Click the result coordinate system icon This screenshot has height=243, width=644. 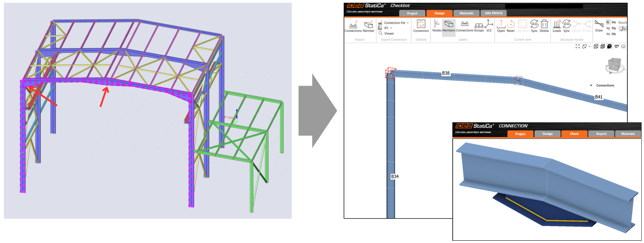[623, 29]
